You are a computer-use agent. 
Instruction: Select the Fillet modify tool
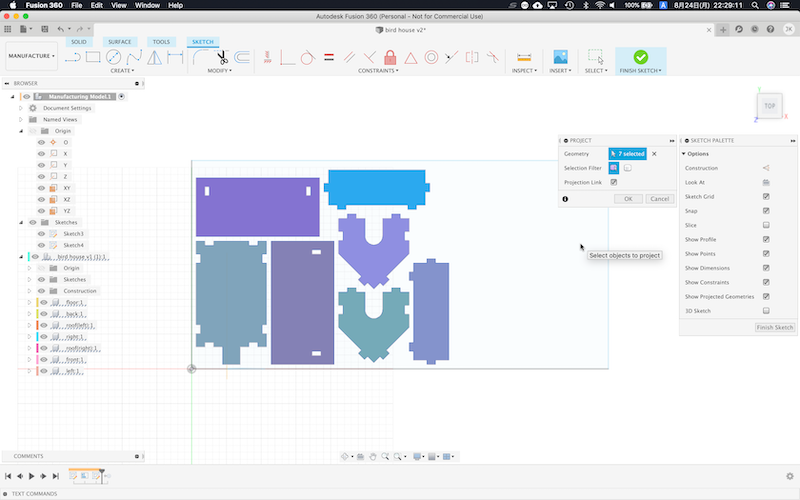pyautogui.click(x=199, y=57)
